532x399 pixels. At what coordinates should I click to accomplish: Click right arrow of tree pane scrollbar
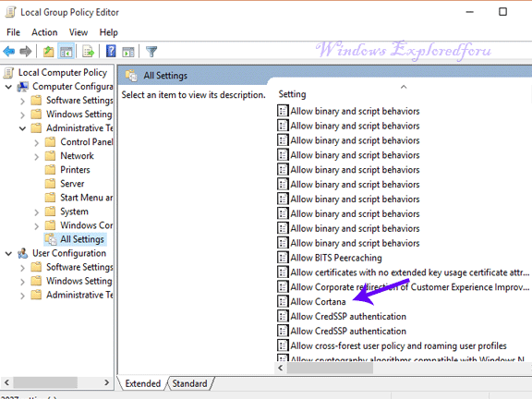pyautogui.click(x=106, y=382)
